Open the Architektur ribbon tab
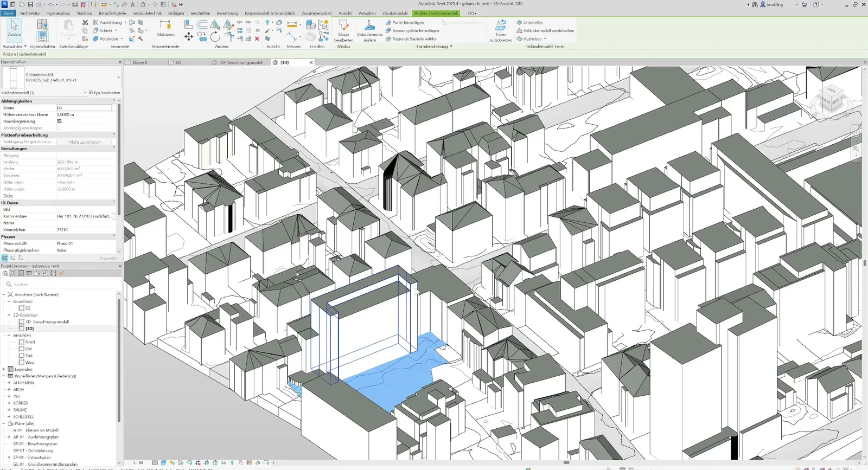Screen dimensions: 868x470 (30, 13)
